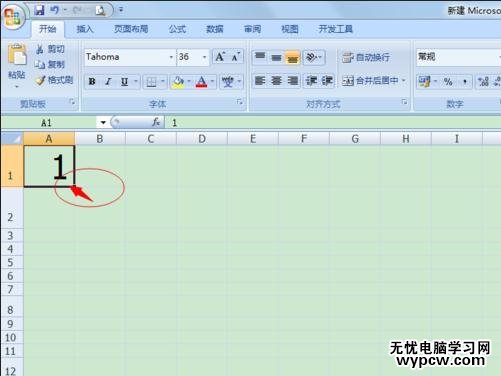Toggle italic formatting
Image resolution: width=501 pixels, height=376 pixels.
pyautogui.click(x=108, y=81)
